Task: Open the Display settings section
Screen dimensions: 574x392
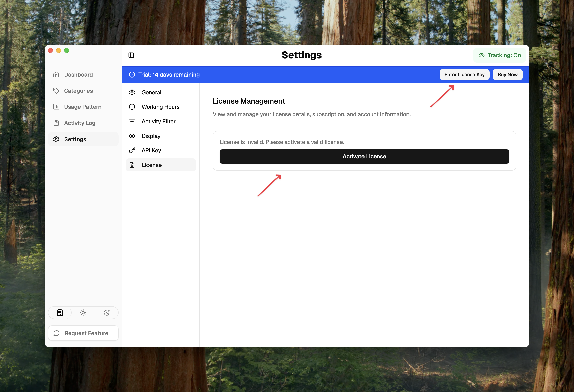Action: pos(151,136)
